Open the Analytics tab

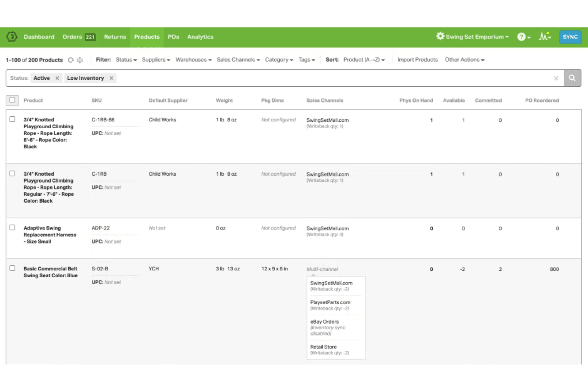[x=200, y=37]
